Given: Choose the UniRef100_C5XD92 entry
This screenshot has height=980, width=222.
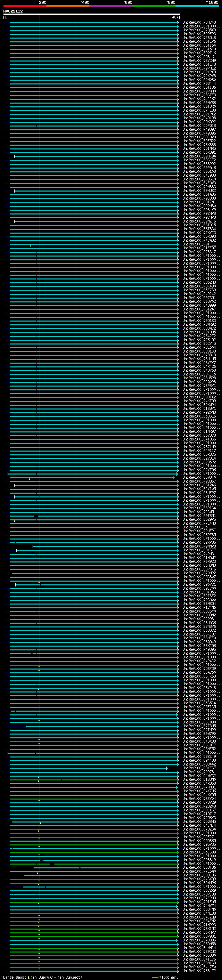Looking at the screenshot, I should point(199,122).
